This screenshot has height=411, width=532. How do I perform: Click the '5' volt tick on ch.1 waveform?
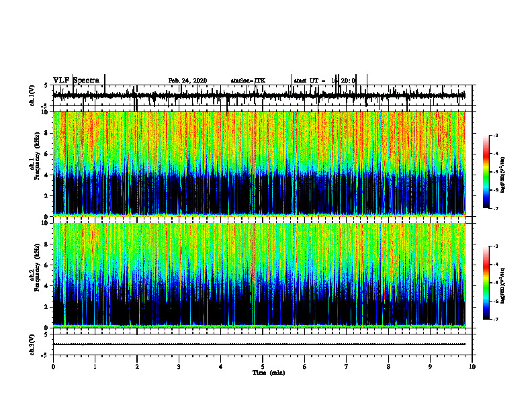tap(46, 85)
